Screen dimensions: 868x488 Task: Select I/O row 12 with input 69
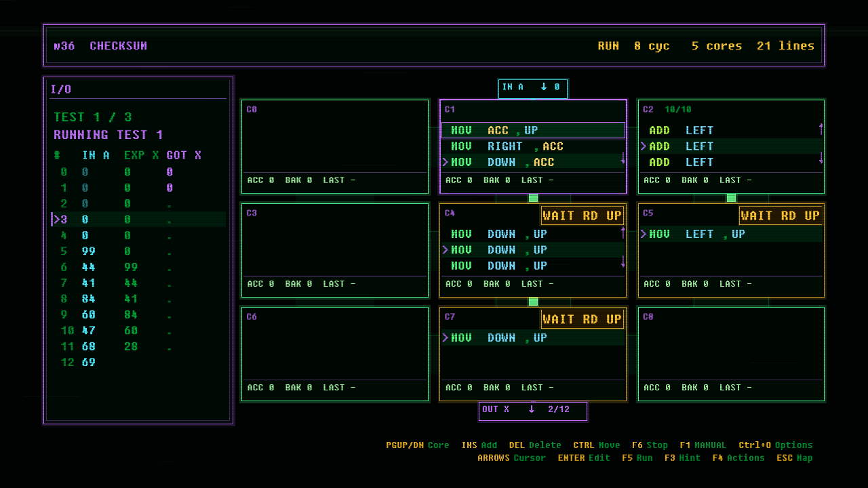[138, 363]
